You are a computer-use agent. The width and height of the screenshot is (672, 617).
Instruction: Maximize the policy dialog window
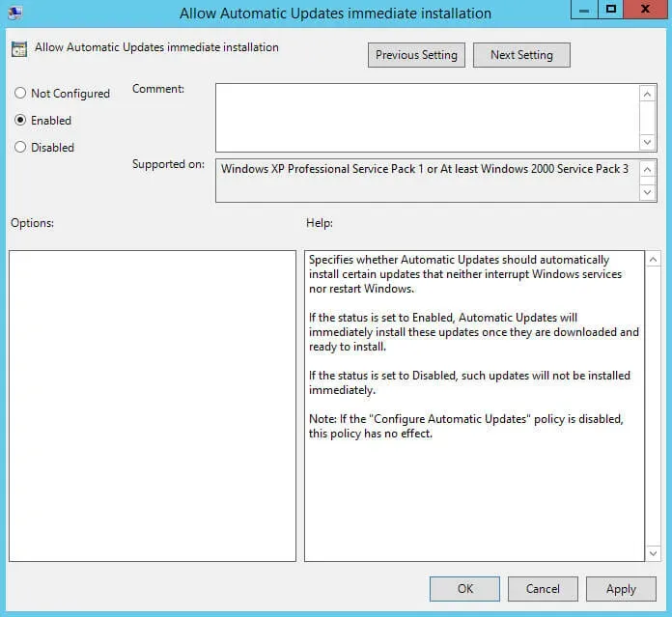click(x=611, y=10)
